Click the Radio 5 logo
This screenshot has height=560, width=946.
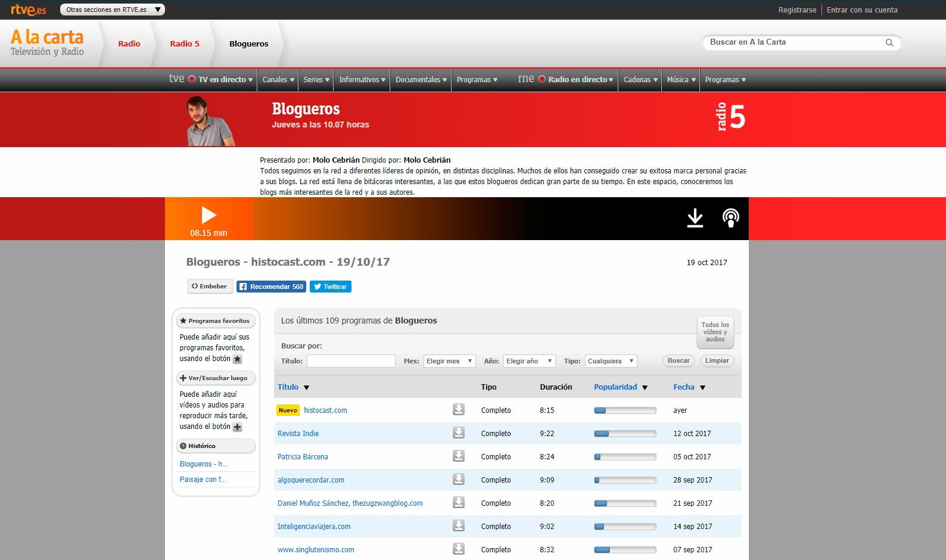(730, 117)
